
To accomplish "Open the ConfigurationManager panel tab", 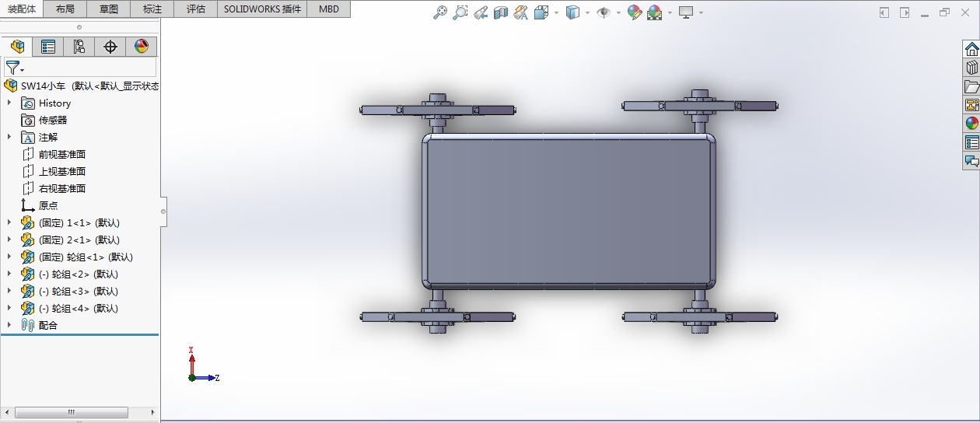I will (x=79, y=47).
